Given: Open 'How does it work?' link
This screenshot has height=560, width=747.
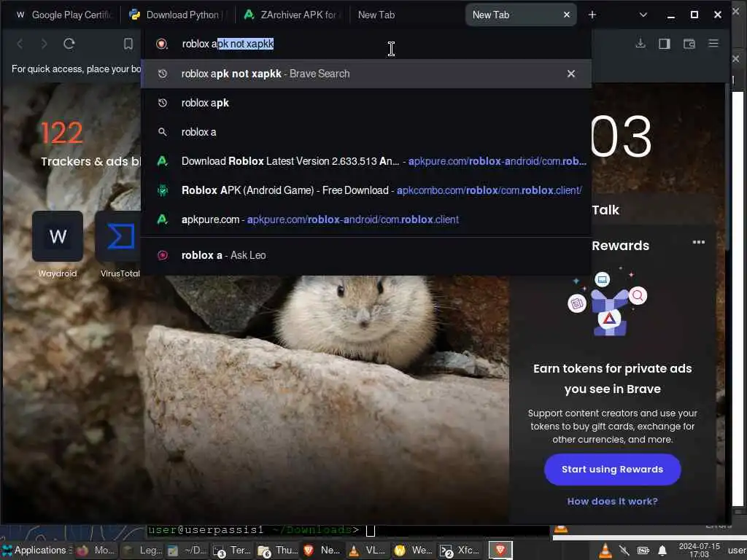Looking at the screenshot, I should point(612,502).
